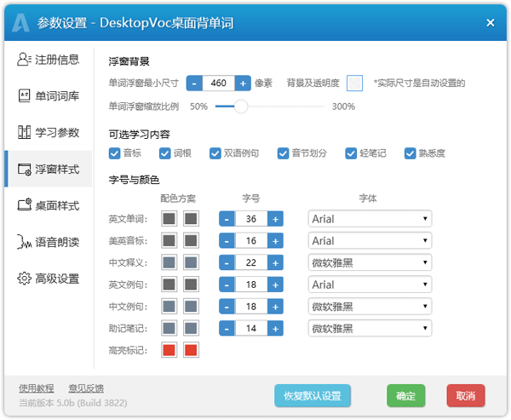Click the 语音朗读 waveform icon in the sidebar
Screen dimensions: 511x420
point(24,242)
